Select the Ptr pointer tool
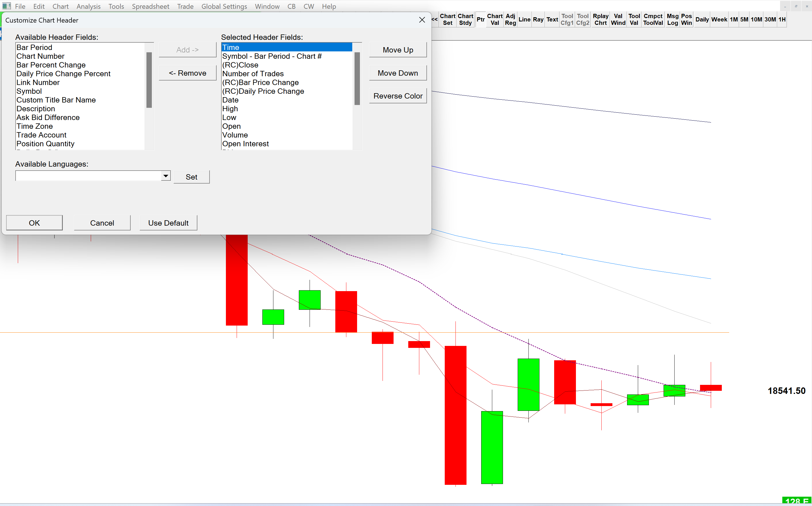 coord(480,19)
